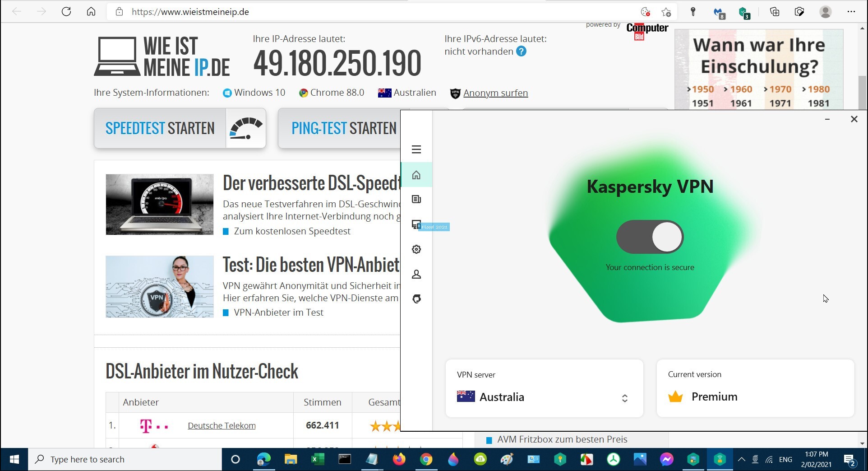The height and width of the screenshot is (471, 868).
Task: Click the blocked cookies icon in address bar
Action: coord(646,12)
